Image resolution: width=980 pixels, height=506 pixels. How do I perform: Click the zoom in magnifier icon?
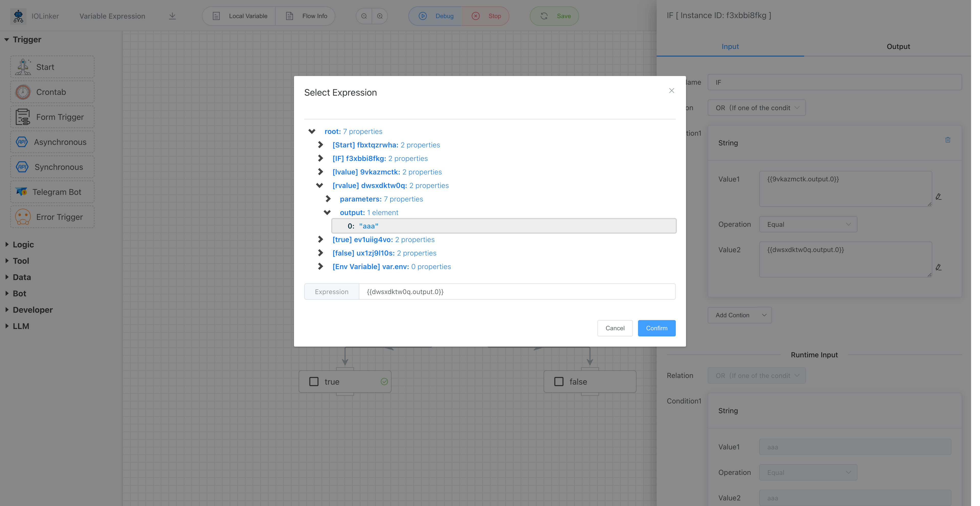(380, 16)
